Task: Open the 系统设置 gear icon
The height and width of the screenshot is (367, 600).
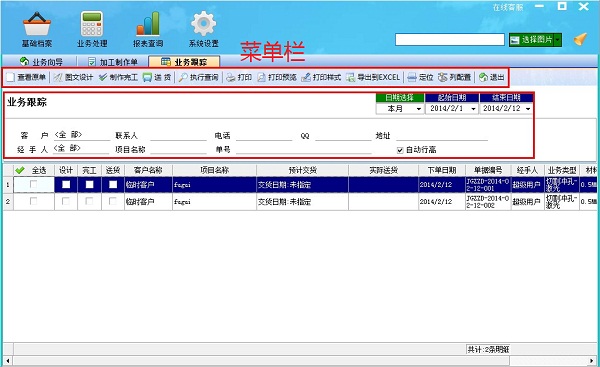Action: [204, 23]
